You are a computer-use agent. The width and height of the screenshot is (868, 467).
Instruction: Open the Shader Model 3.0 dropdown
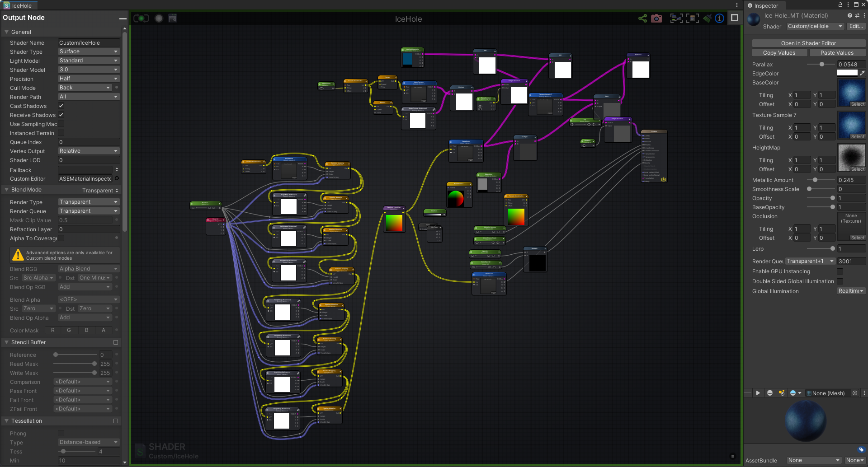(89, 70)
